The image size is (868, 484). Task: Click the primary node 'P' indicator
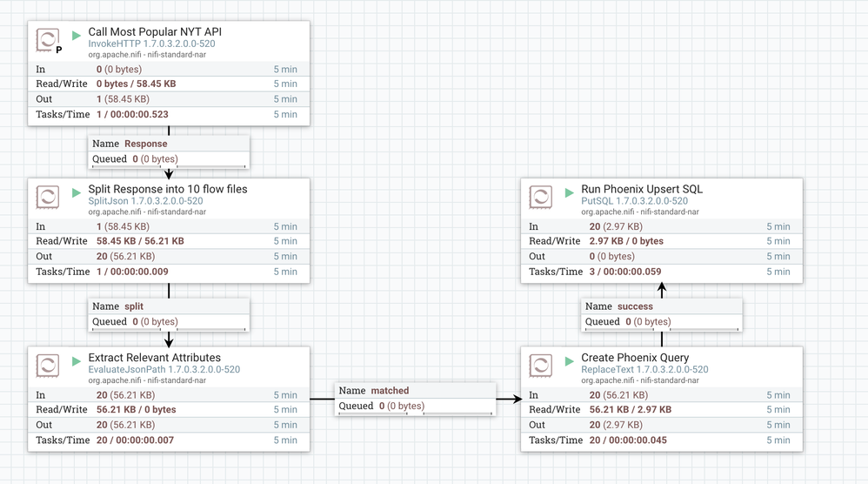click(x=58, y=50)
